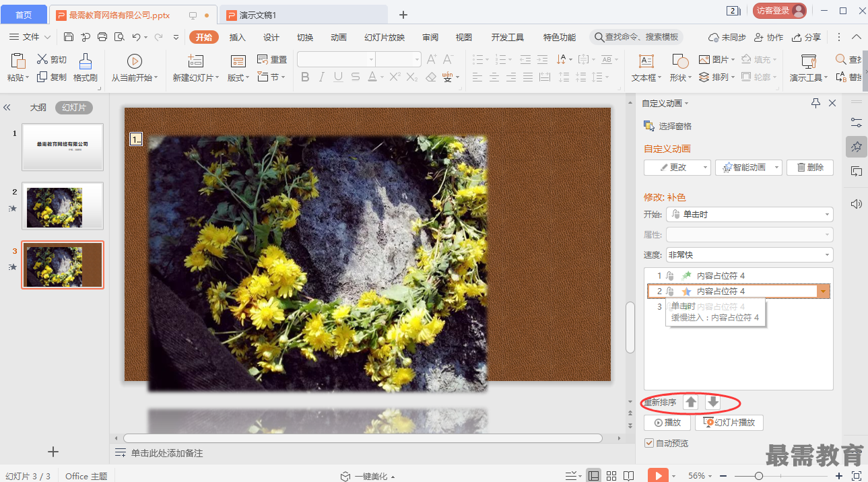
Task: Open the layout (版式) dropdown
Action: [x=238, y=77]
